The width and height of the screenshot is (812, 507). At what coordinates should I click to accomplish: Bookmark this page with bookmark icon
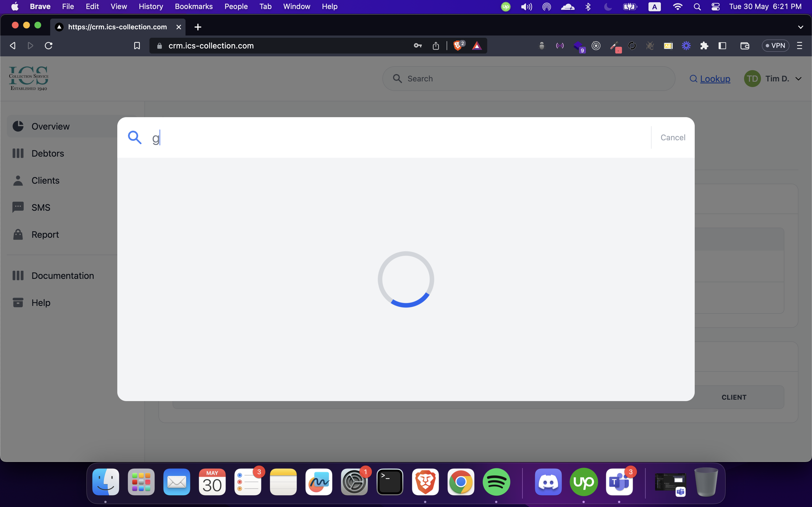point(137,46)
